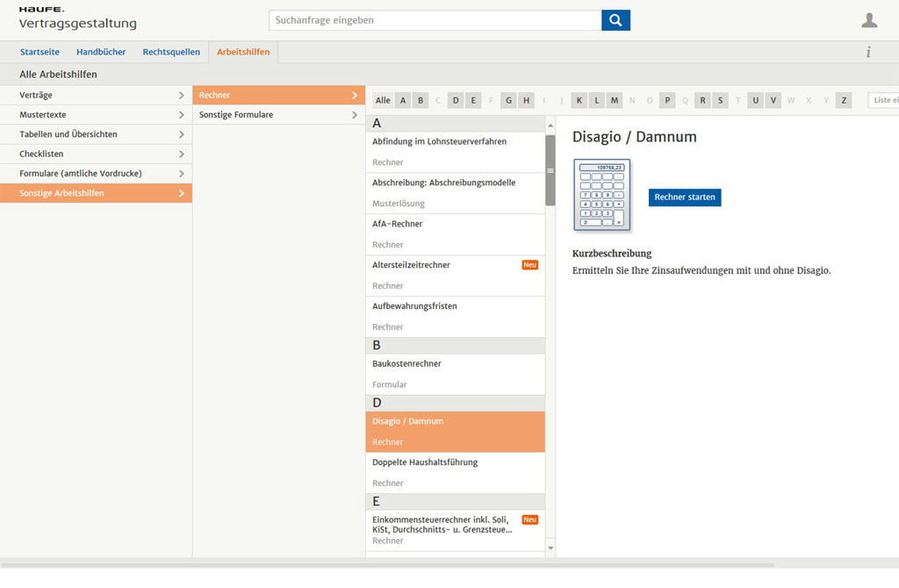Viewport: 899px width, 588px height.
Task: Open the user profile icon
Action: [869, 20]
